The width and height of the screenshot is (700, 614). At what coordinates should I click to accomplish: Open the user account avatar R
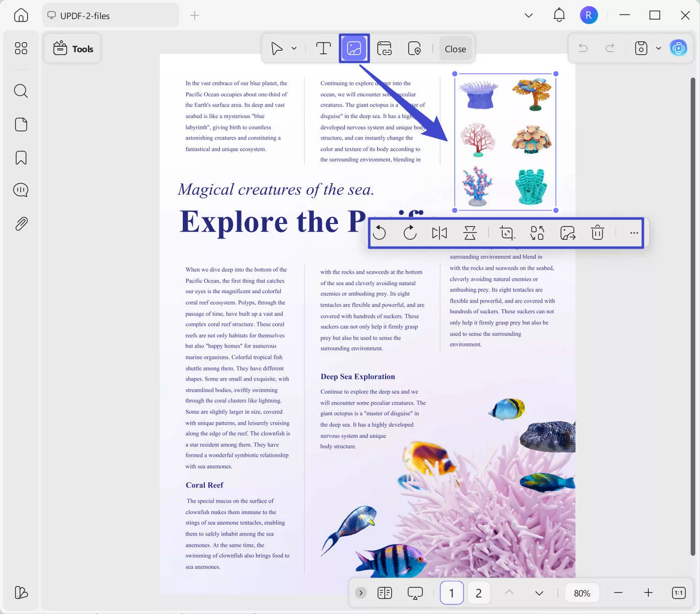589,15
